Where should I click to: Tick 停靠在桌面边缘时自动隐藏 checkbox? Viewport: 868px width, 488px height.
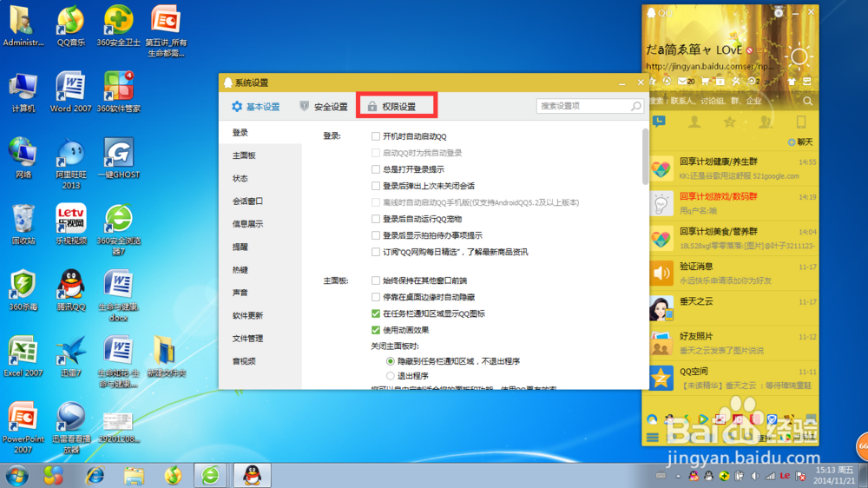[x=376, y=298]
